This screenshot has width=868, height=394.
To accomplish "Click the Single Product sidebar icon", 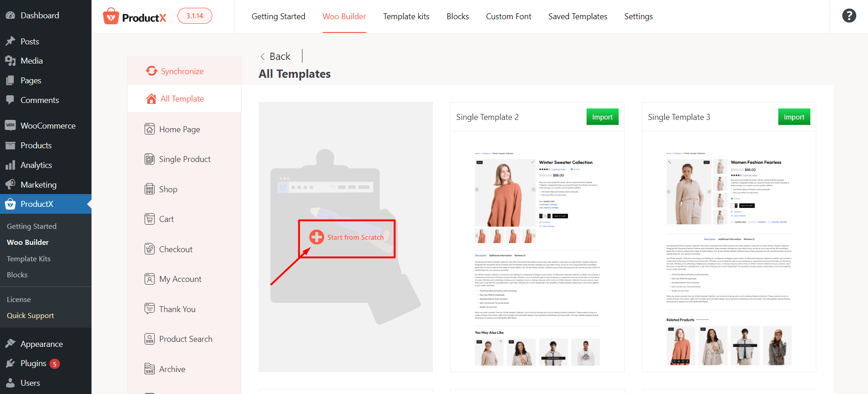I will tap(150, 159).
